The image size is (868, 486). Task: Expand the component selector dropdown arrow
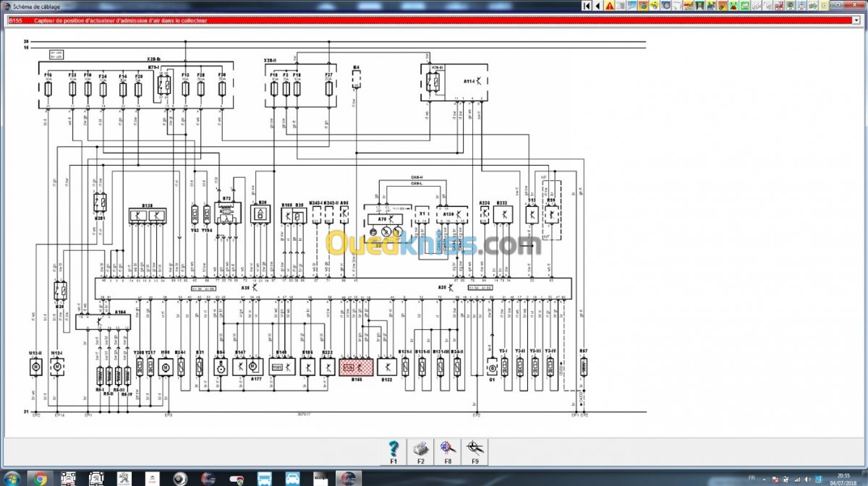855,21
